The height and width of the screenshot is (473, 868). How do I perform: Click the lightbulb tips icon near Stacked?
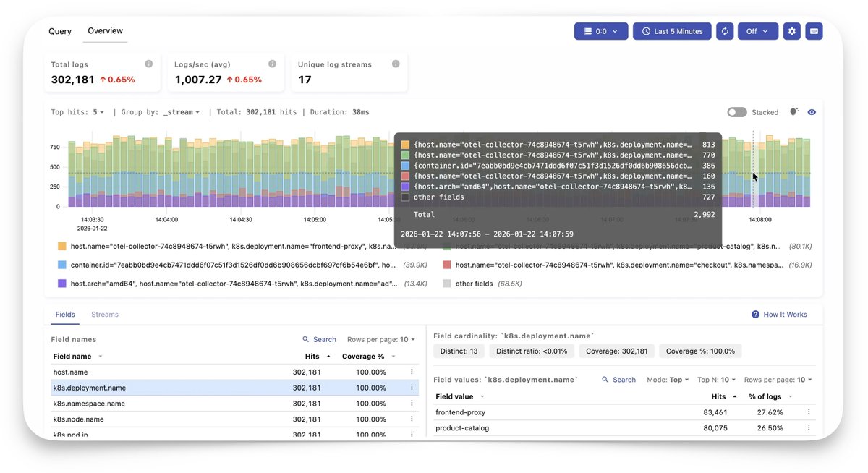(x=793, y=112)
